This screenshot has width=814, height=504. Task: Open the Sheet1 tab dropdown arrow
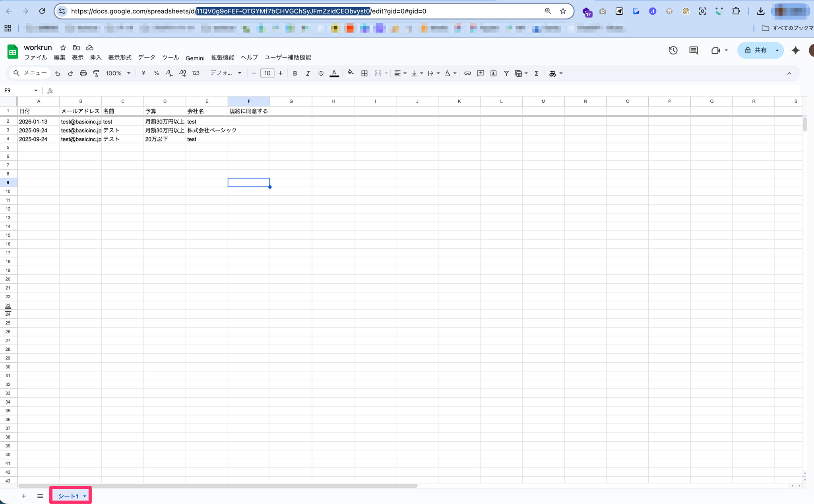(x=85, y=496)
